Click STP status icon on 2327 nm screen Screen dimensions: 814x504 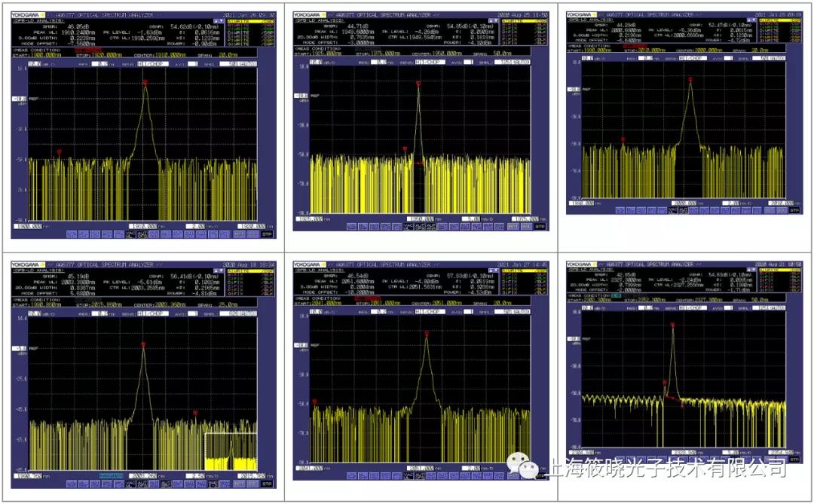click(x=794, y=460)
